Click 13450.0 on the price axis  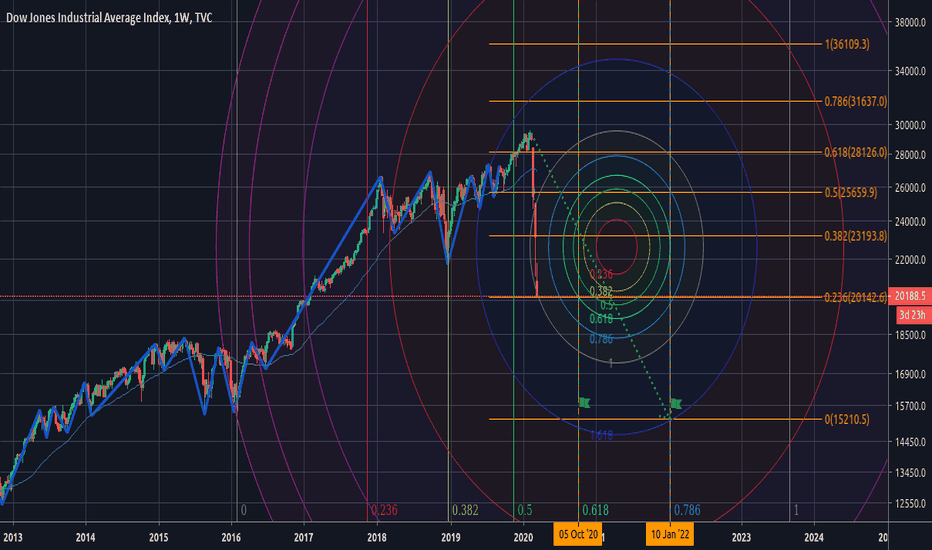pyautogui.click(x=910, y=473)
